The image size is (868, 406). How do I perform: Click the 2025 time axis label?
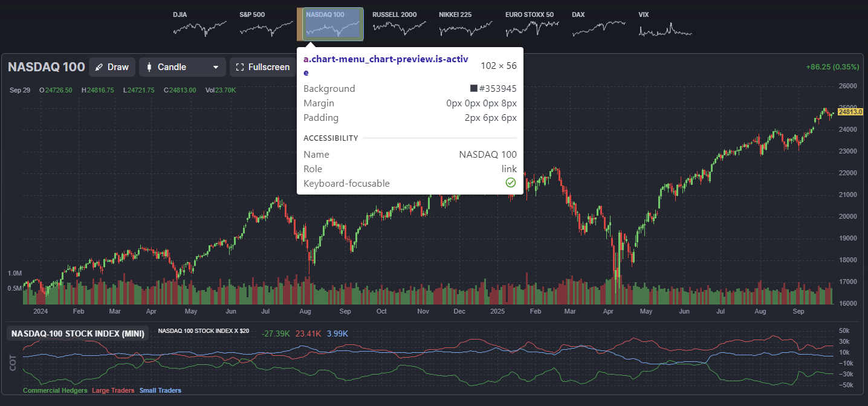pyautogui.click(x=497, y=312)
